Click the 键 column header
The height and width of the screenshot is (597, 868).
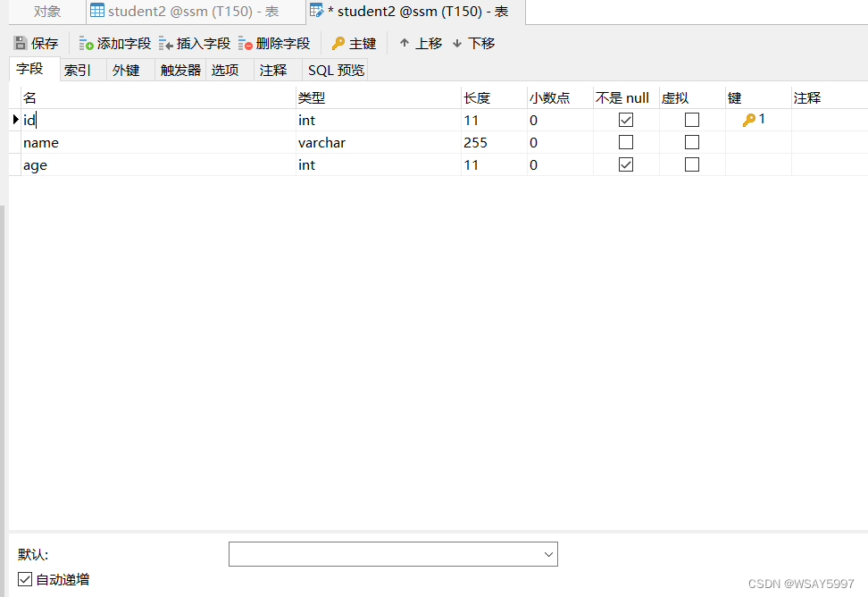click(758, 98)
